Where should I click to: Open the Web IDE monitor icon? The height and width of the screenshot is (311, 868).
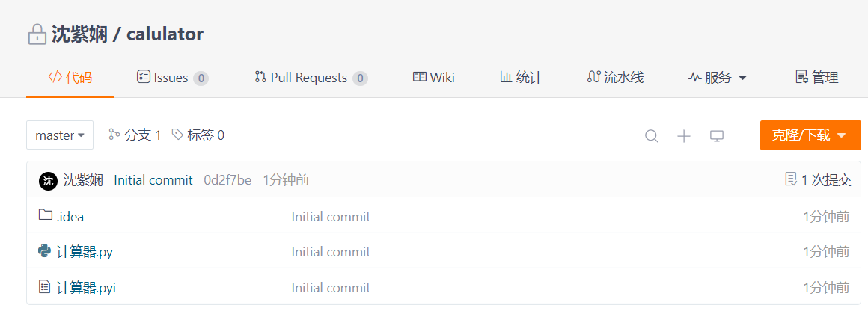[x=717, y=135]
